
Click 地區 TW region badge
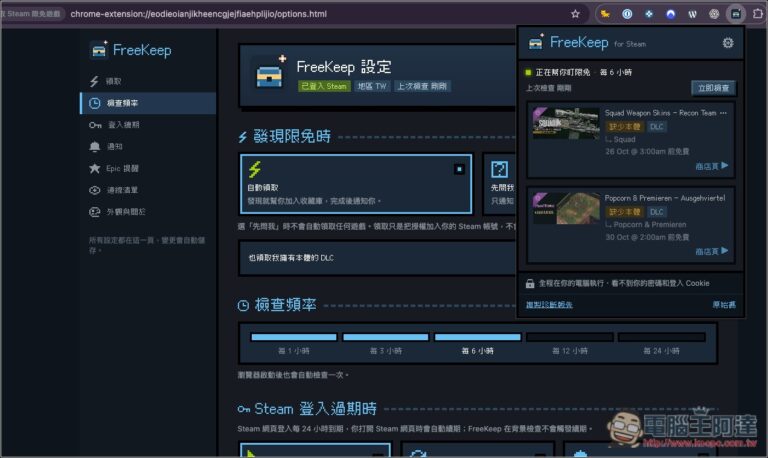click(x=372, y=86)
